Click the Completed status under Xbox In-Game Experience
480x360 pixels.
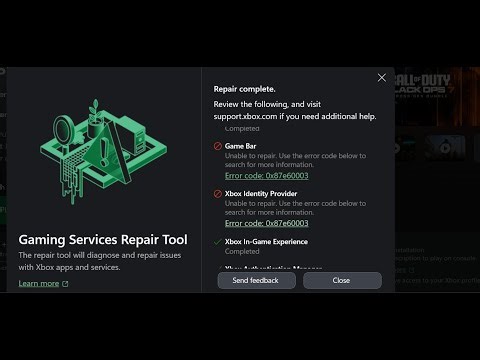point(242,251)
